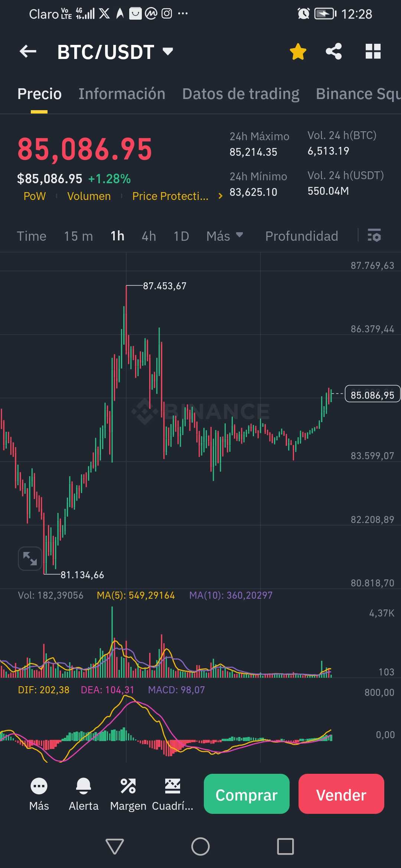Select the 15 m timeframe
The width and height of the screenshot is (401, 868).
pyautogui.click(x=78, y=236)
